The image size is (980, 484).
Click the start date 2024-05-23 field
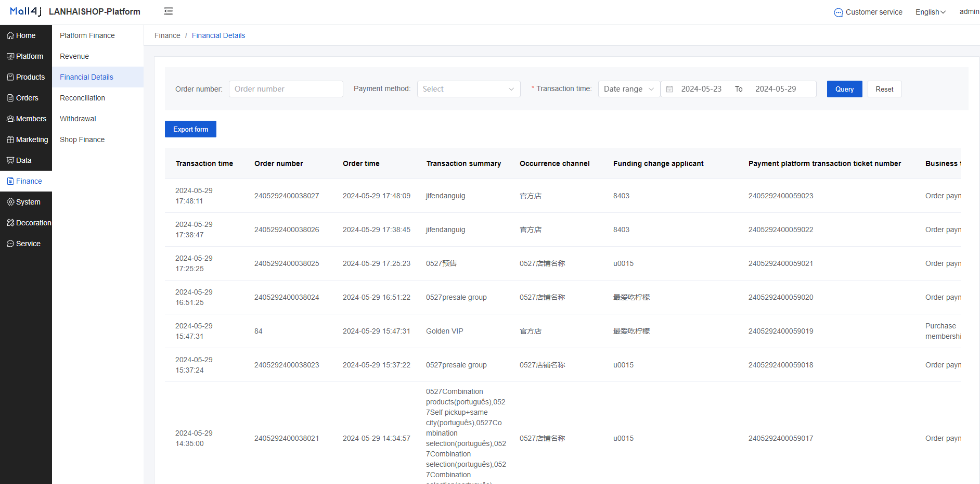[x=701, y=89]
